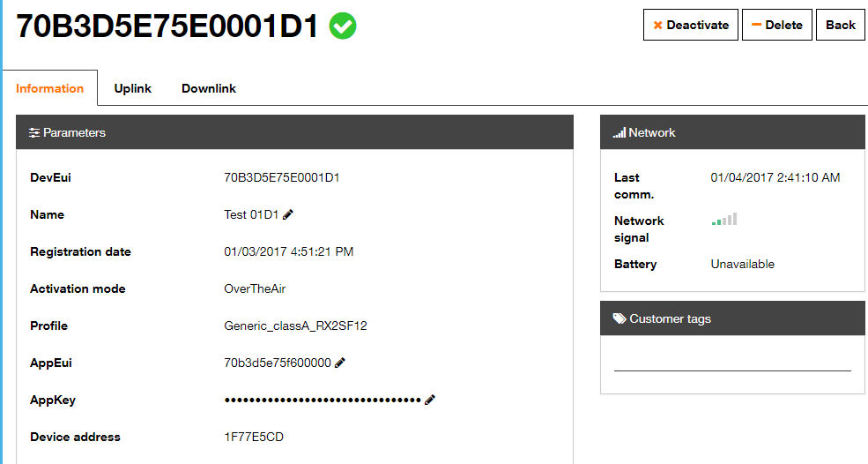Delete this device
868x464 pixels.
776,25
